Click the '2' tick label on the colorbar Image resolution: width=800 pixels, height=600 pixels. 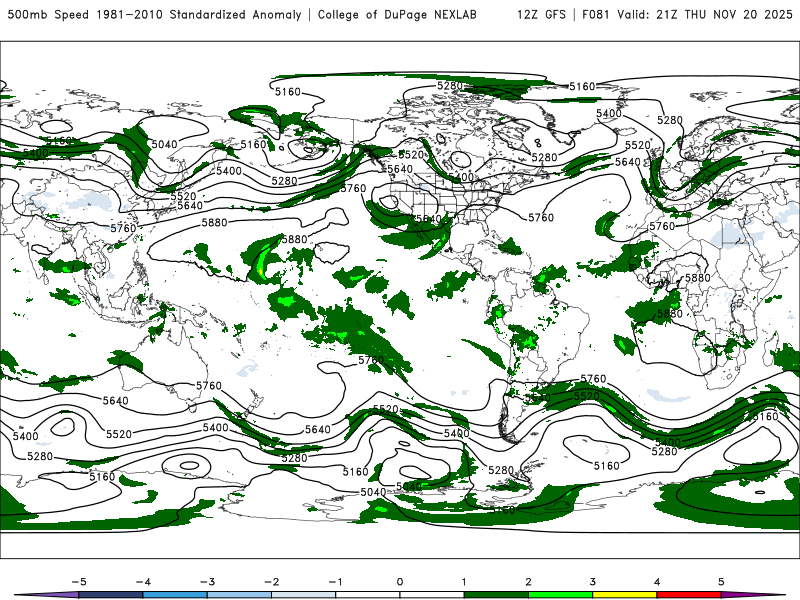tap(528, 582)
